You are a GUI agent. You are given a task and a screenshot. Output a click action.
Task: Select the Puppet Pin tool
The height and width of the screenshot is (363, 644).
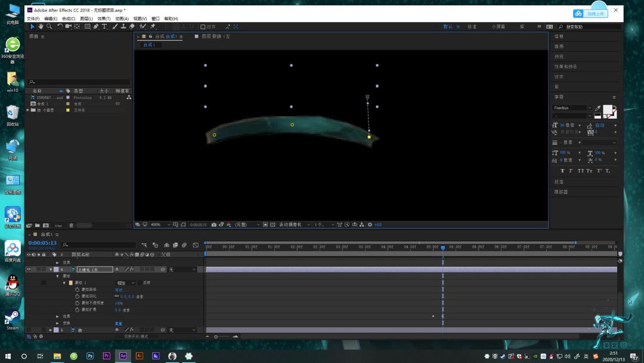[153, 26]
